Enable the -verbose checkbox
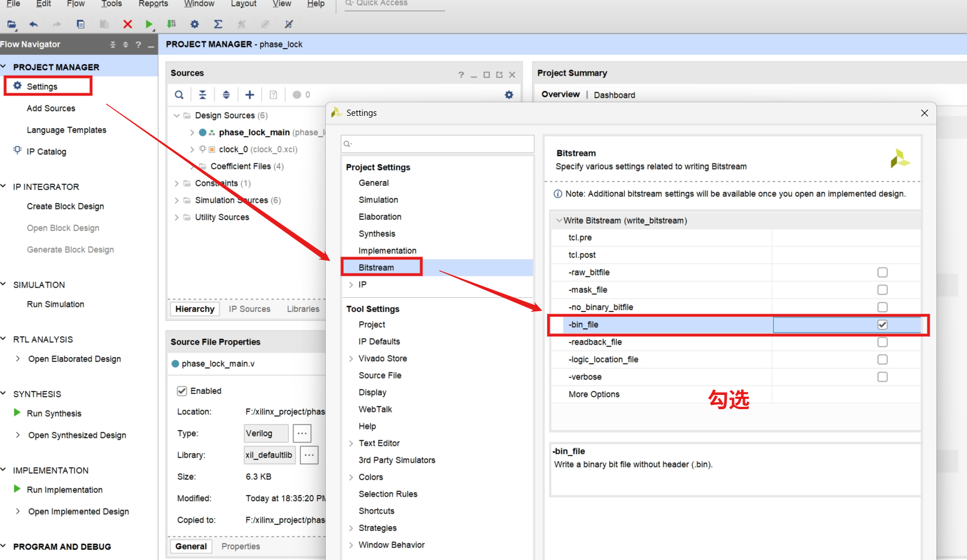The width and height of the screenshot is (967, 560). 882,377
